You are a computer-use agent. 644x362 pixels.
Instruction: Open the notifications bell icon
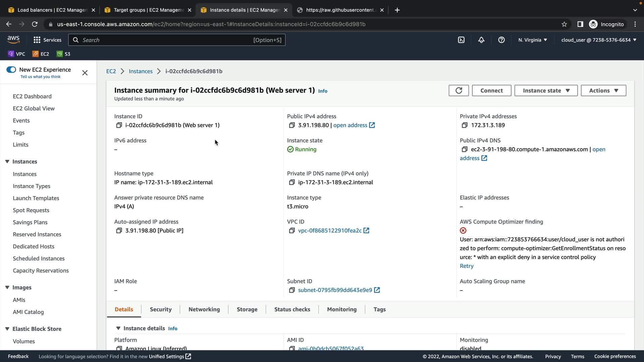point(481,40)
